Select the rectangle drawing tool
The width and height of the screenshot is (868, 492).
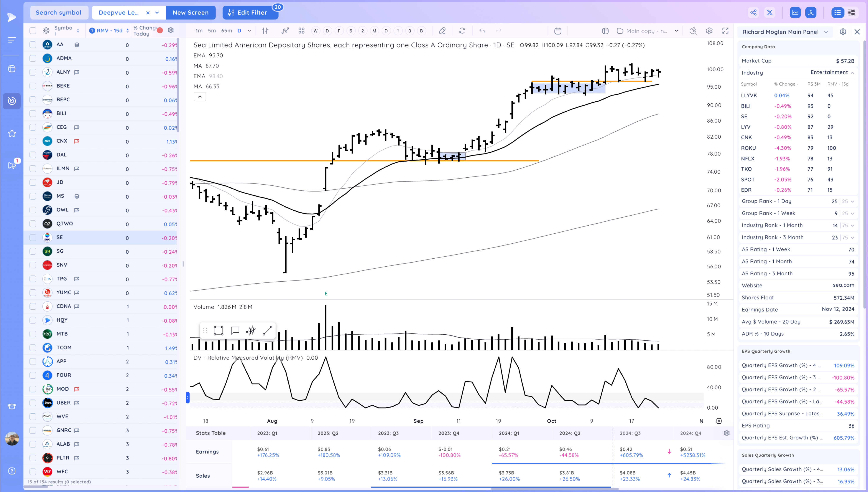point(219,330)
